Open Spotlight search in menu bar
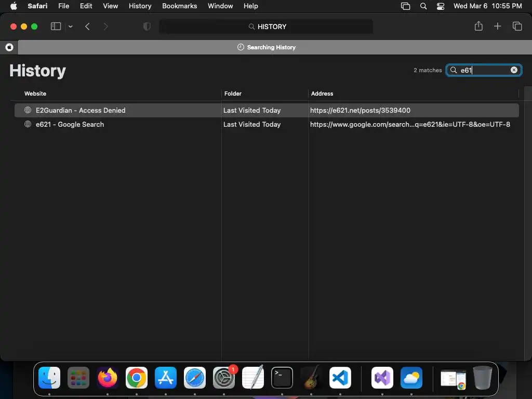The height and width of the screenshot is (399, 532). pos(423,6)
